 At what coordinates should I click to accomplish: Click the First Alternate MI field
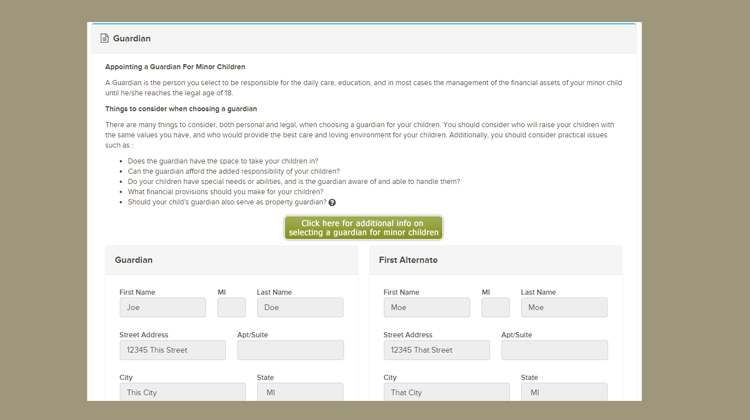(x=495, y=308)
